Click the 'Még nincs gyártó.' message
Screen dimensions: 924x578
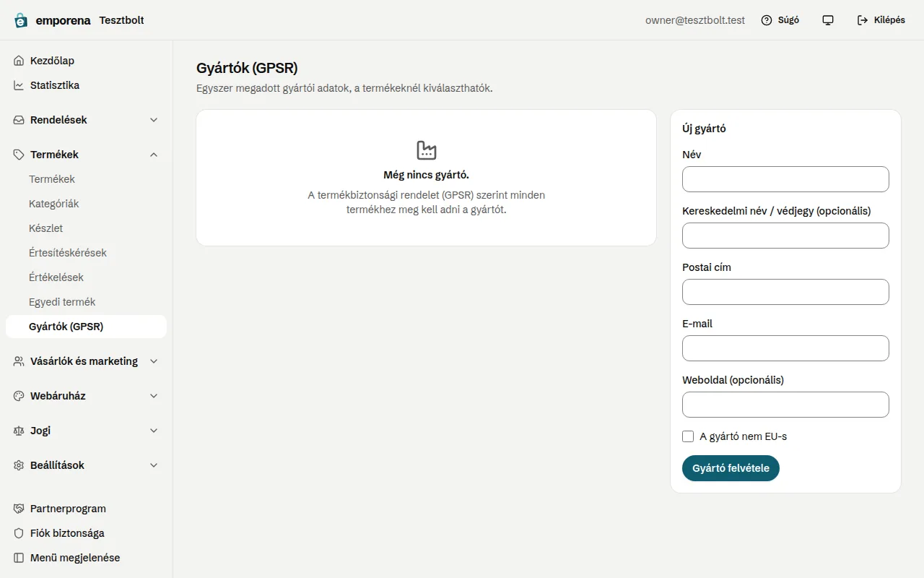click(x=427, y=175)
